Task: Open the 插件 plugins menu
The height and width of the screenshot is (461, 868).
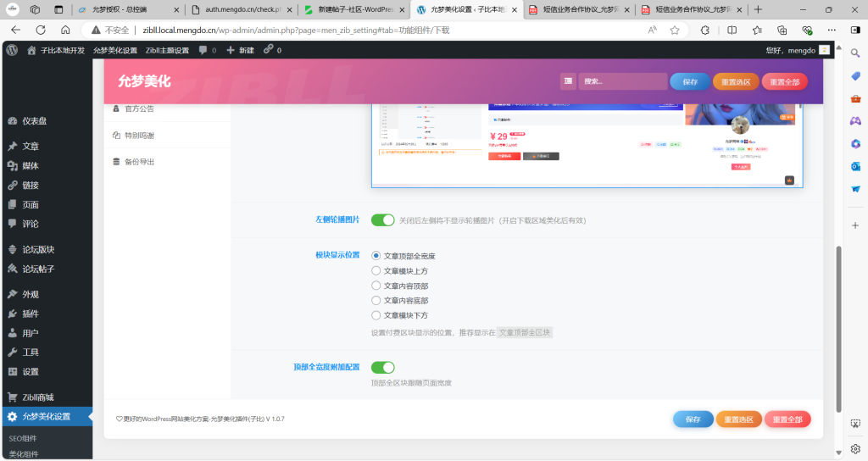Action: point(31,314)
